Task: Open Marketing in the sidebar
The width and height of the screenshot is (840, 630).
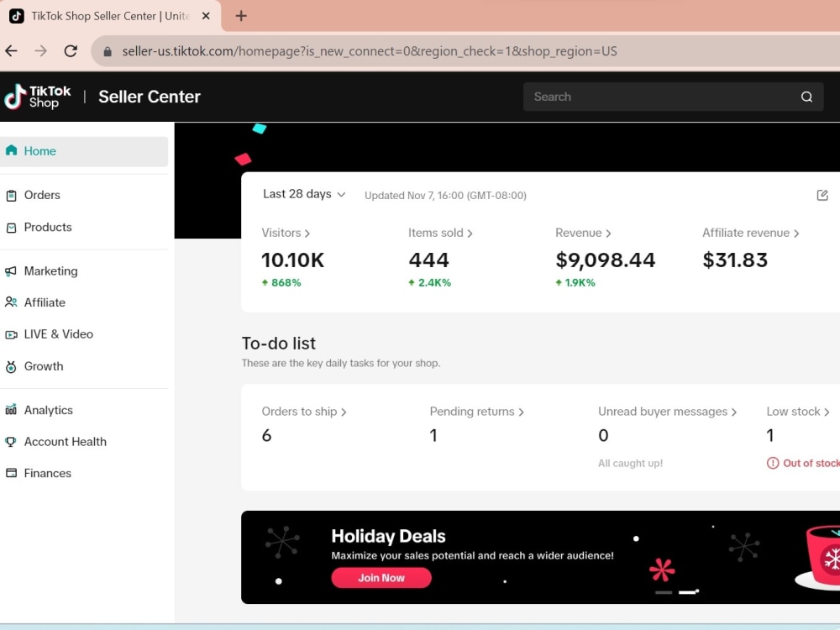Action: click(x=84, y=271)
